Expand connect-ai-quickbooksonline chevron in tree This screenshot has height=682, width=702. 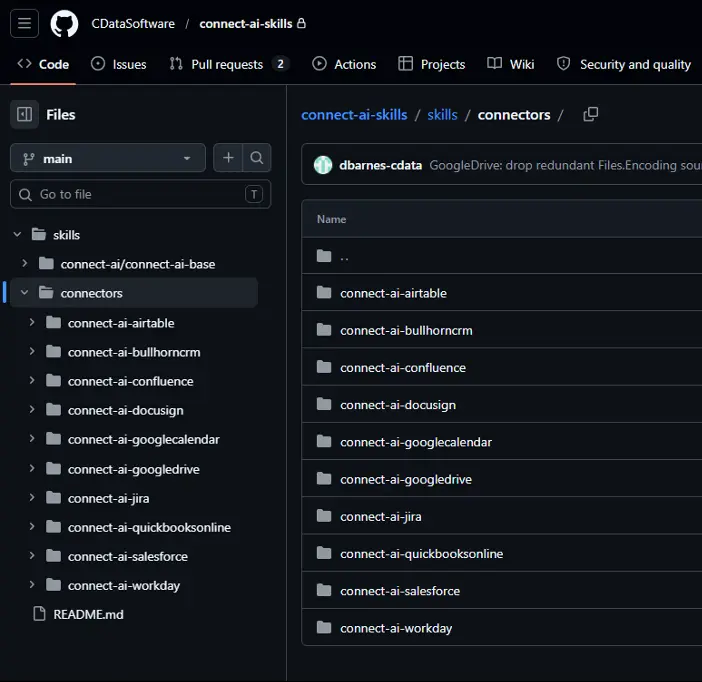[x=32, y=527]
